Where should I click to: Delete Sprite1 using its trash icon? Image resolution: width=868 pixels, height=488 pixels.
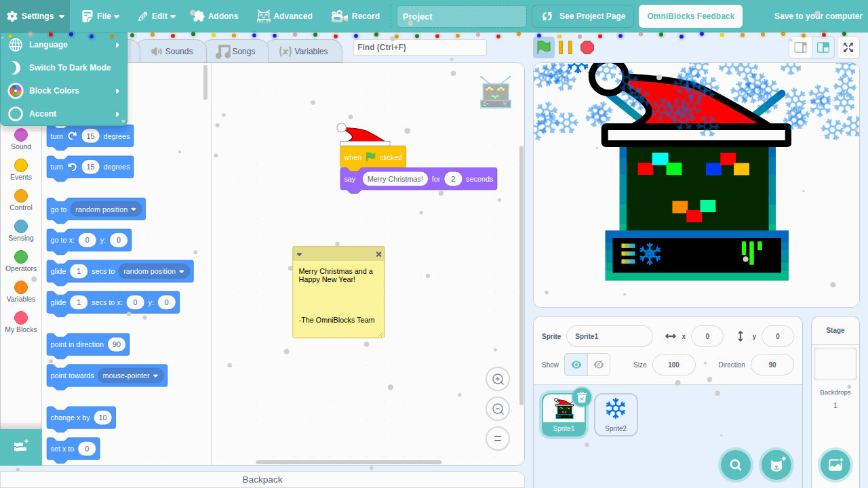click(x=582, y=398)
